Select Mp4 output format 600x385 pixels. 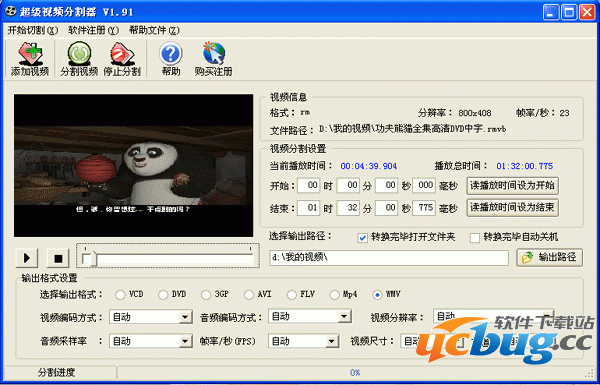334,295
